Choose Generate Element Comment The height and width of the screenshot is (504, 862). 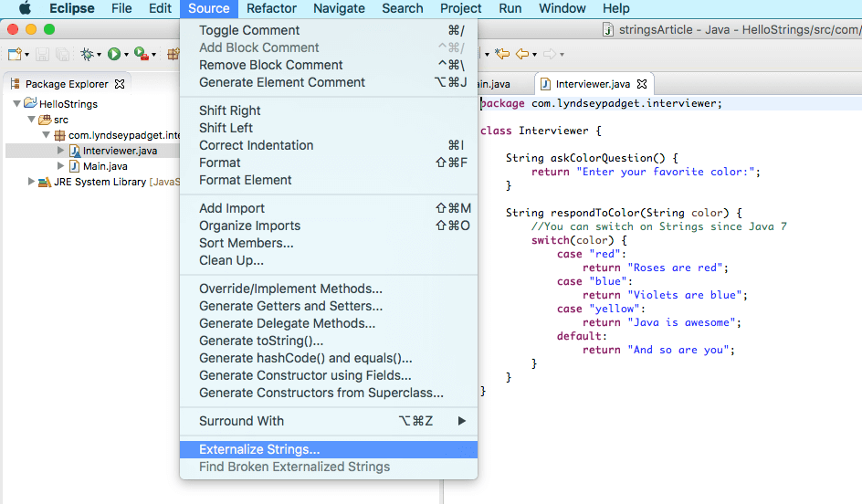click(x=329, y=82)
